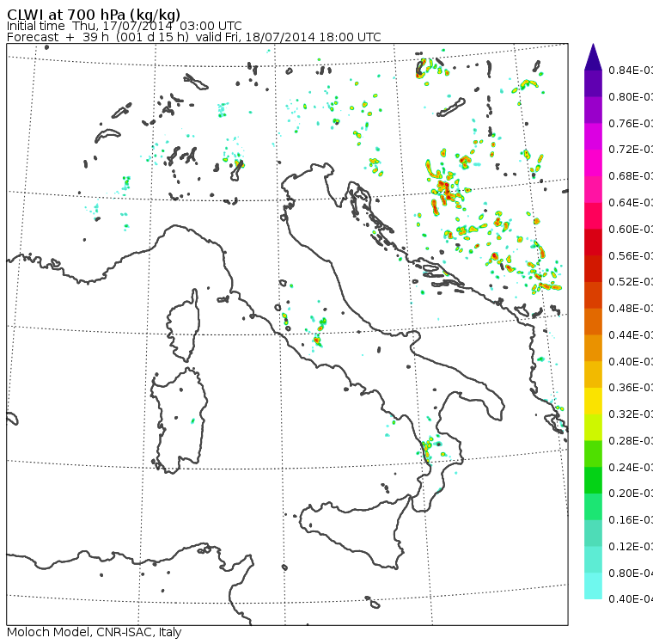Click the 0.28E-03 colorbar label
Viewport: 653px width, 644px height.
pyautogui.click(x=631, y=441)
